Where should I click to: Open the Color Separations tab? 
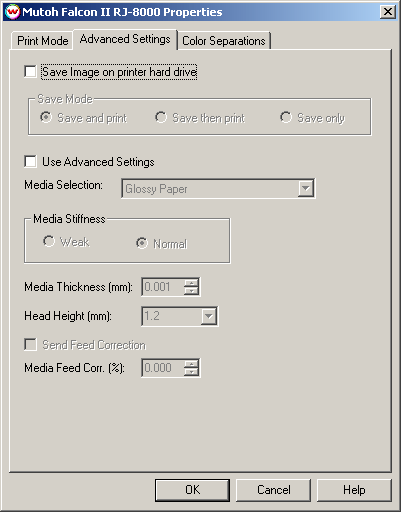(x=224, y=41)
